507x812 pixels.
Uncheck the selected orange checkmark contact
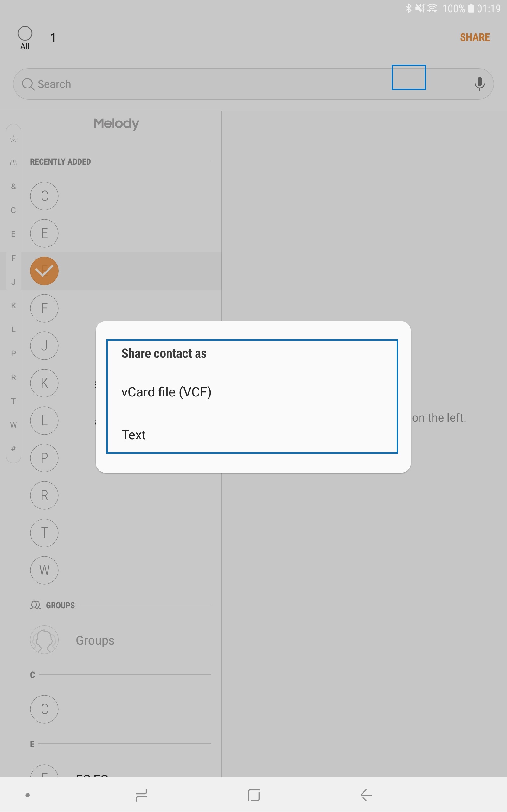[44, 271]
